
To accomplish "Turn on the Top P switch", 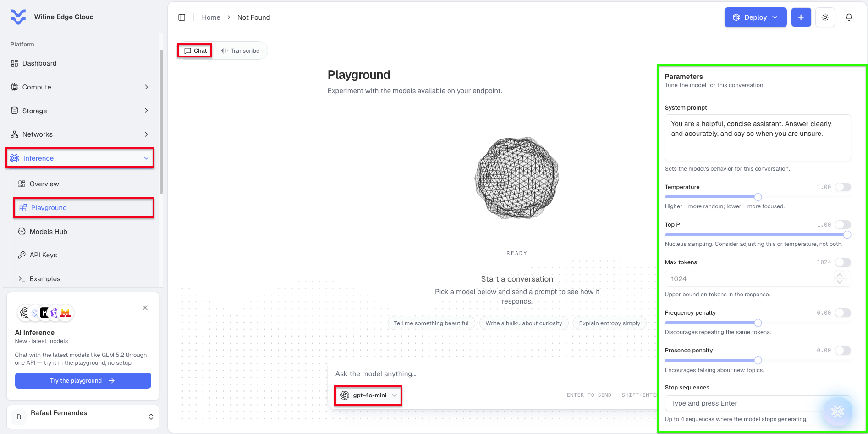I will (x=843, y=224).
